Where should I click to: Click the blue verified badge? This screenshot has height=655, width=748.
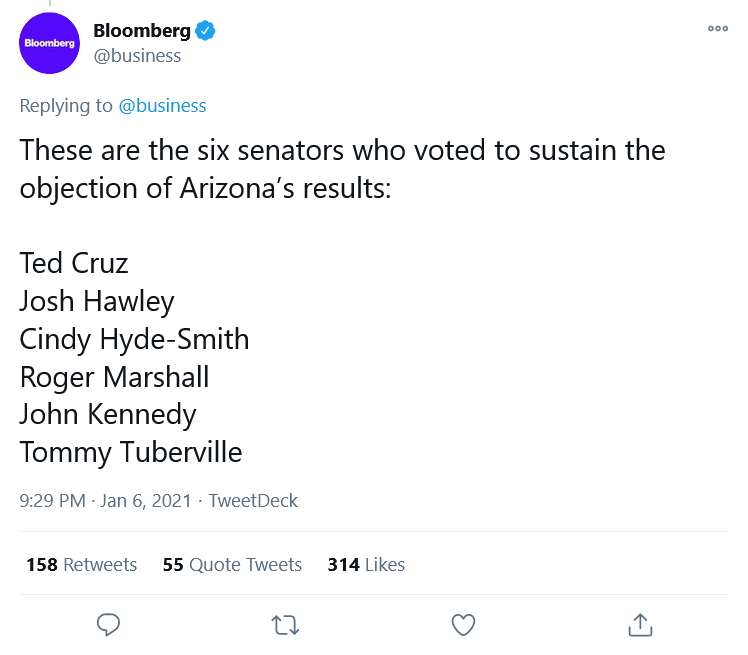[x=205, y=31]
